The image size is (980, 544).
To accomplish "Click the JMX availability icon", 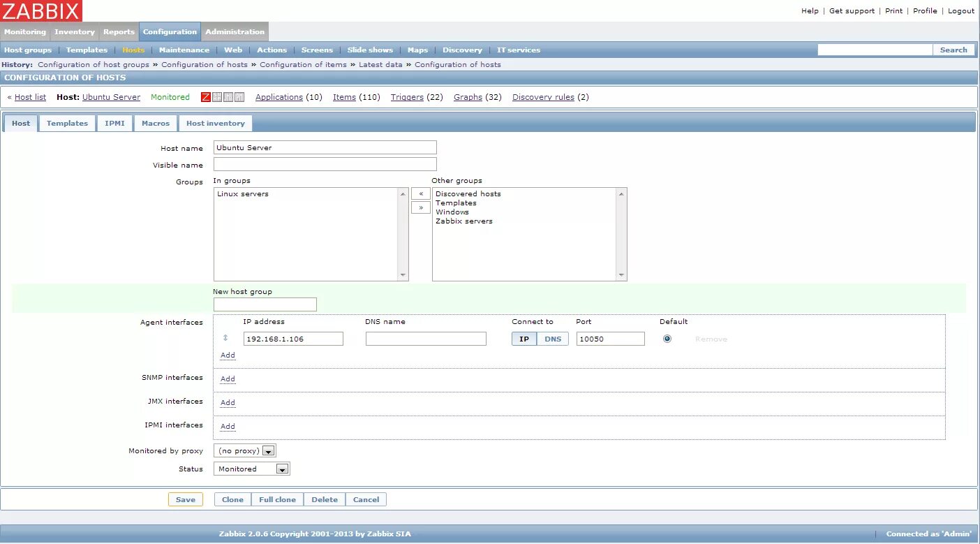I will pos(228,97).
